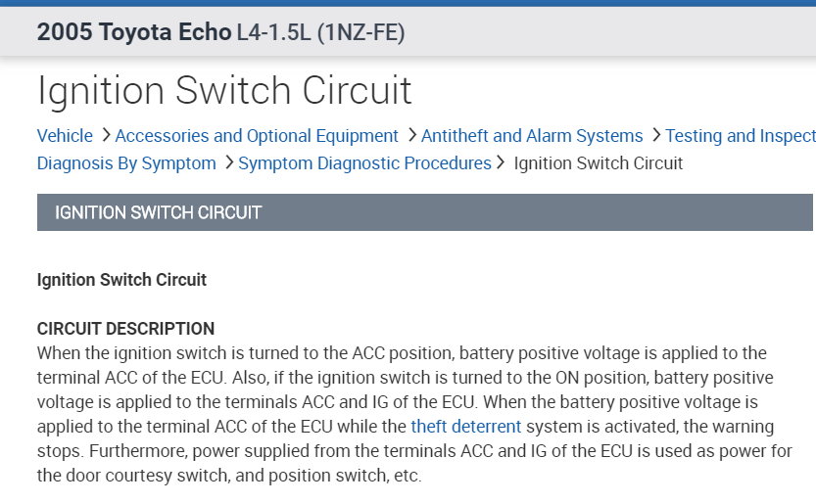Open Antitheft and Alarm Systems breadcrumb
The image size is (816, 504).
point(532,136)
